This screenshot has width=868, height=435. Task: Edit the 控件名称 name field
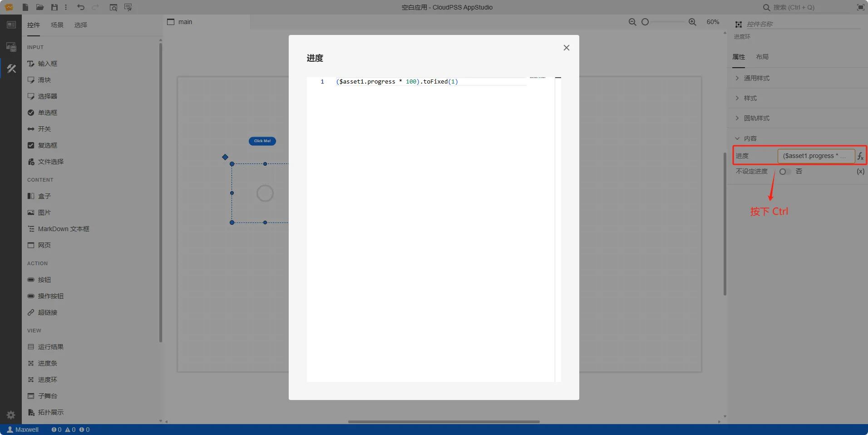pyautogui.click(x=803, y=24)
